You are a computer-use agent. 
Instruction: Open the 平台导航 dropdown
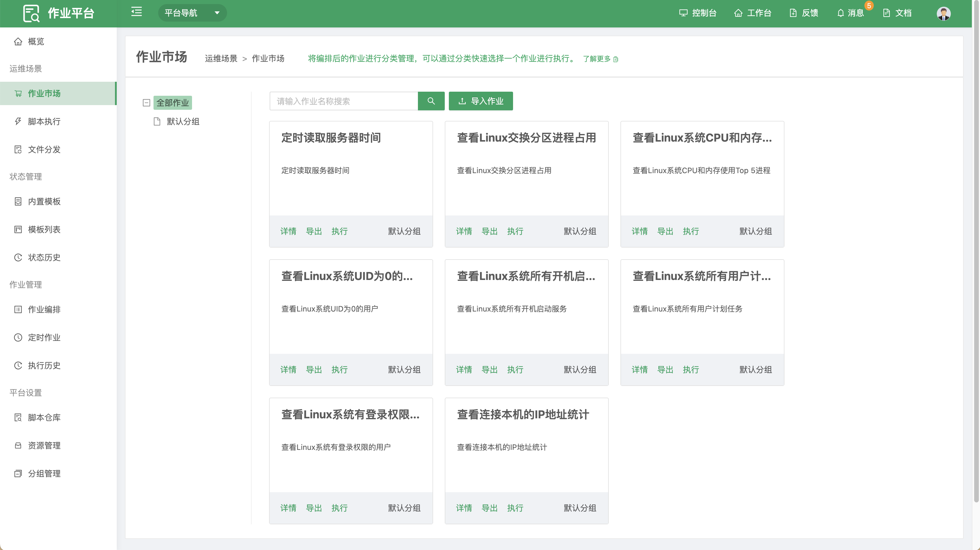click(x=193, y=13)
